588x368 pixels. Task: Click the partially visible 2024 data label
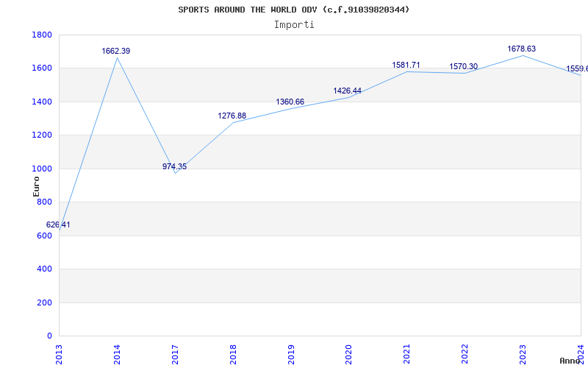pos(577,68)
